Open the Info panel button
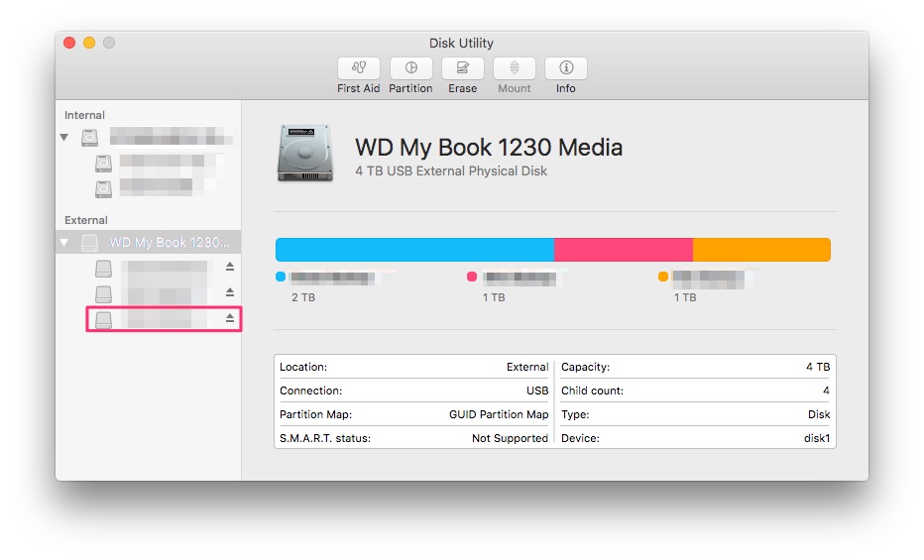The image size is (924, 560). click(x=566, y=68)
